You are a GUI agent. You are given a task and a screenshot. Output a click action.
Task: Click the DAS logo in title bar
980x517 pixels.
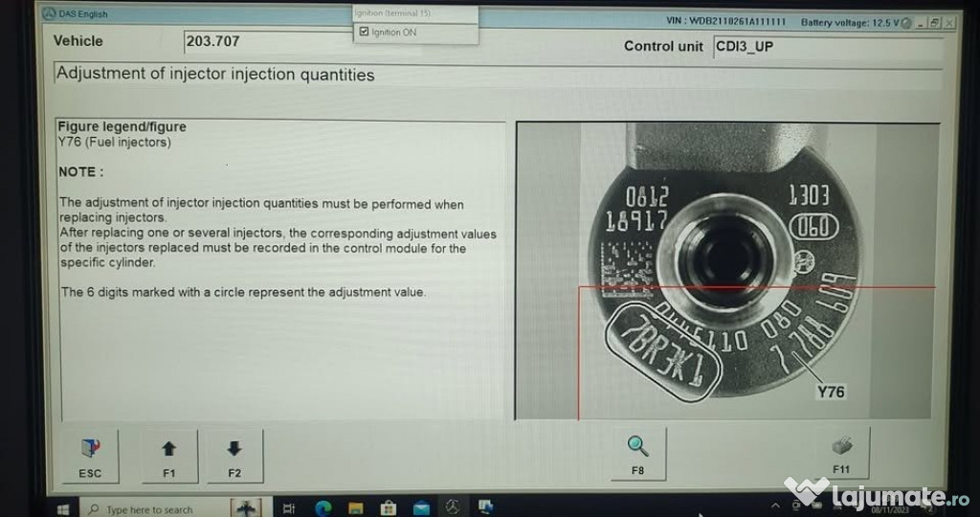click(x=49, y=13)
